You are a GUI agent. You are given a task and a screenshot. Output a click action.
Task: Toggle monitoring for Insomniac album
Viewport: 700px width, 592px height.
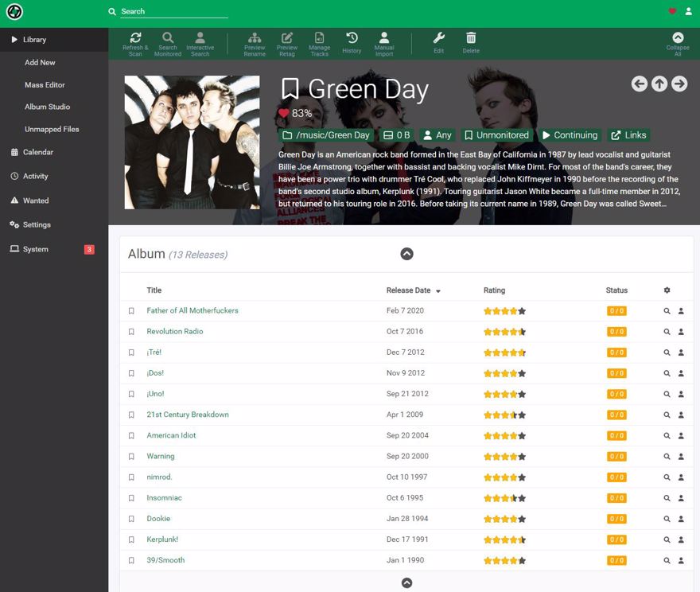coord(131,498)
